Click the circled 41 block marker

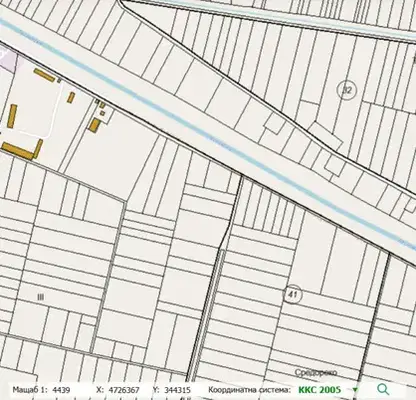[293, 294]
